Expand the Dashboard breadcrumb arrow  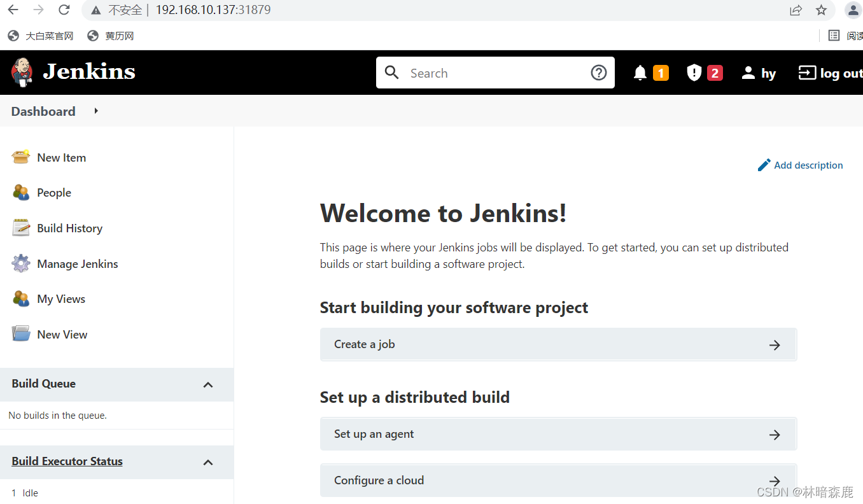coord(96,111)
